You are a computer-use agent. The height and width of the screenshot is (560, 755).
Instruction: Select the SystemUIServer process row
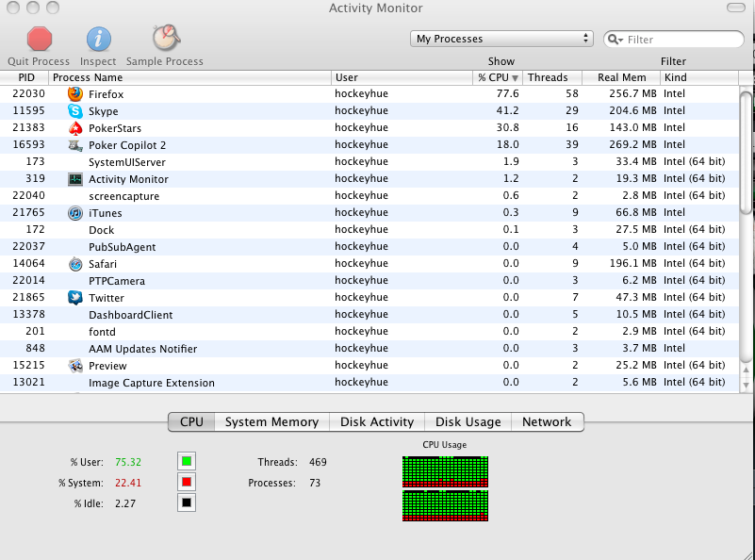coord(369,162)
